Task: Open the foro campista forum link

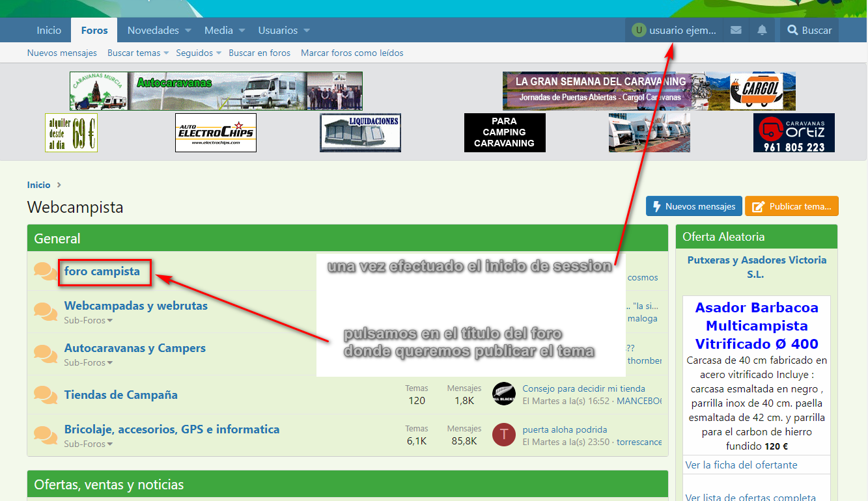Action: coord(102,271)
